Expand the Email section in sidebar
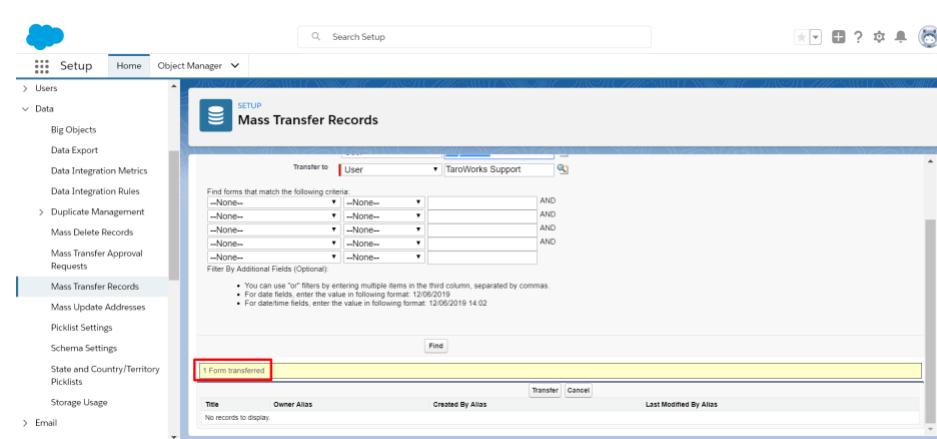The width and height of the screenshot is (937, 439). pyautogui.click(x=25, y=423)
